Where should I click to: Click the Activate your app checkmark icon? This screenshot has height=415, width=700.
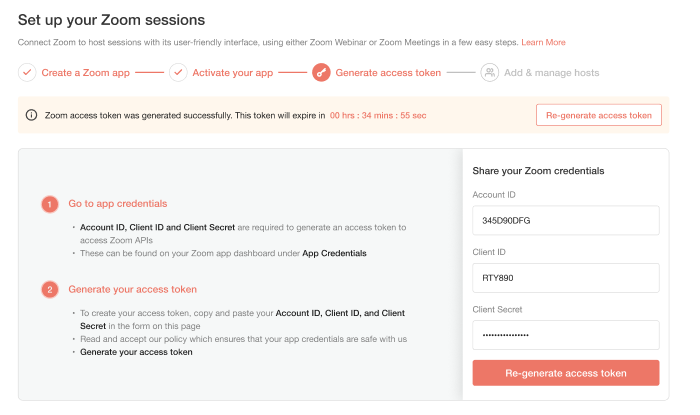click(x=178, y=72)
